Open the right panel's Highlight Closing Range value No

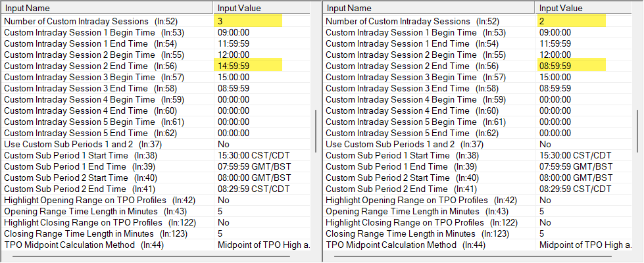coord(545,222)
